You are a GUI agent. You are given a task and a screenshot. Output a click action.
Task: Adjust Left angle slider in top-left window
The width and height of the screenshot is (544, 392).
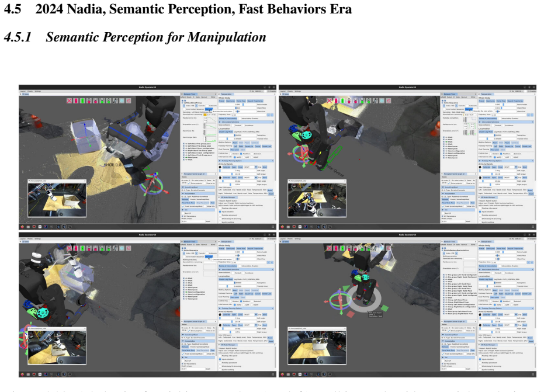238,171
